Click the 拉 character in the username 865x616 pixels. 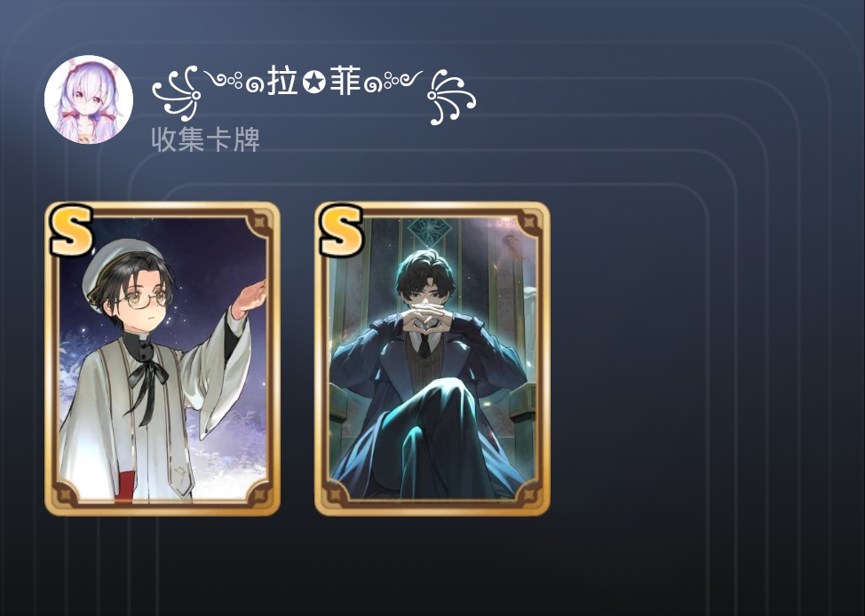pyautogui.click(x=282, y=83)
